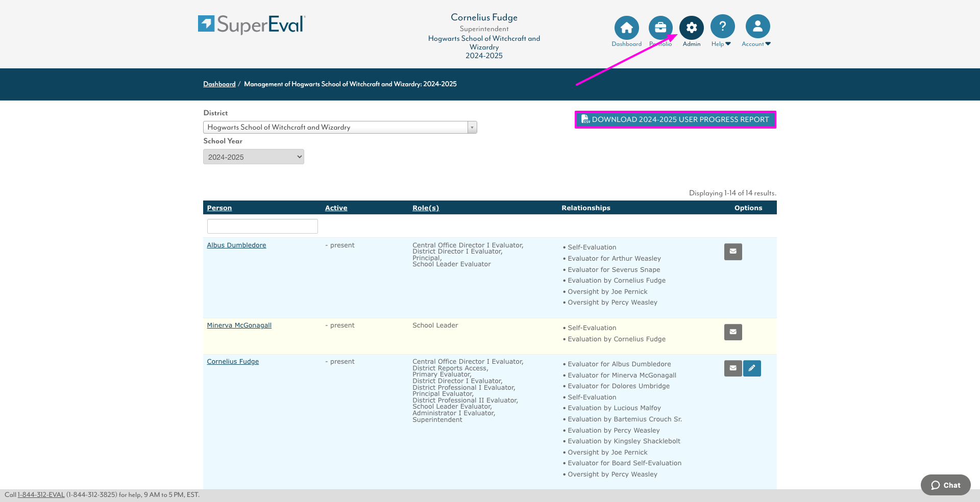Image resolution: width=980 pixels, height=502 pixels.
Task: Open Albus Dumbledore's profile link
Action: [x=236, y=245]
